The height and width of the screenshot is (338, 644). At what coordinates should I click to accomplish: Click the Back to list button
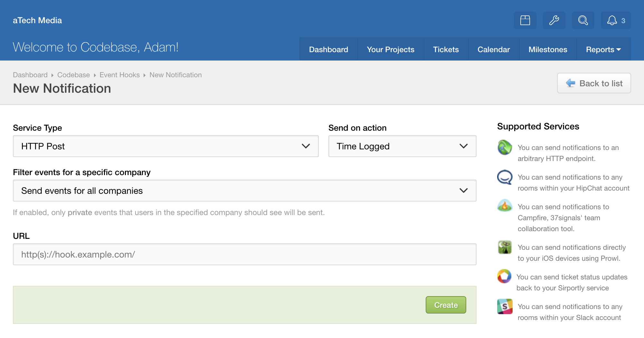pos(594,83)
